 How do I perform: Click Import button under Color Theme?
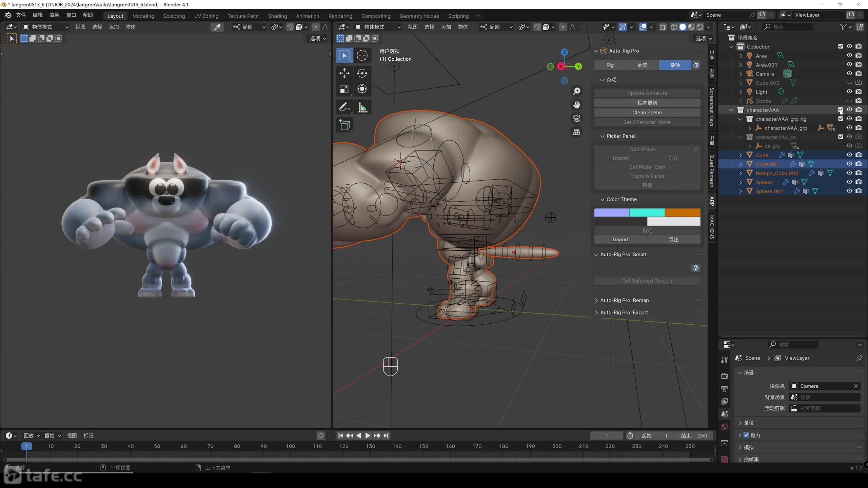click(620, 240)
